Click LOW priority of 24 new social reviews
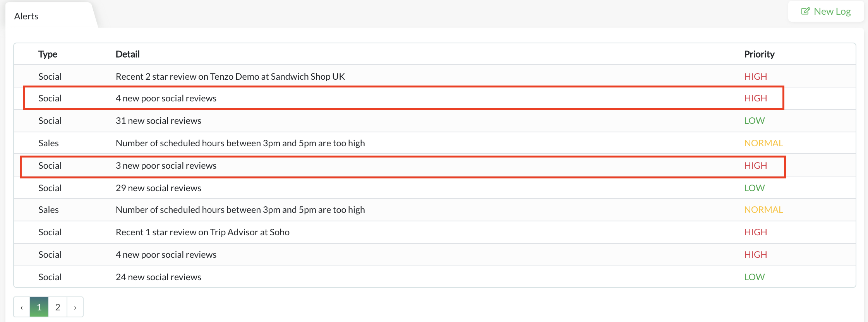The width and height of the screenshot is (868, 322). (x=754, y=277)
